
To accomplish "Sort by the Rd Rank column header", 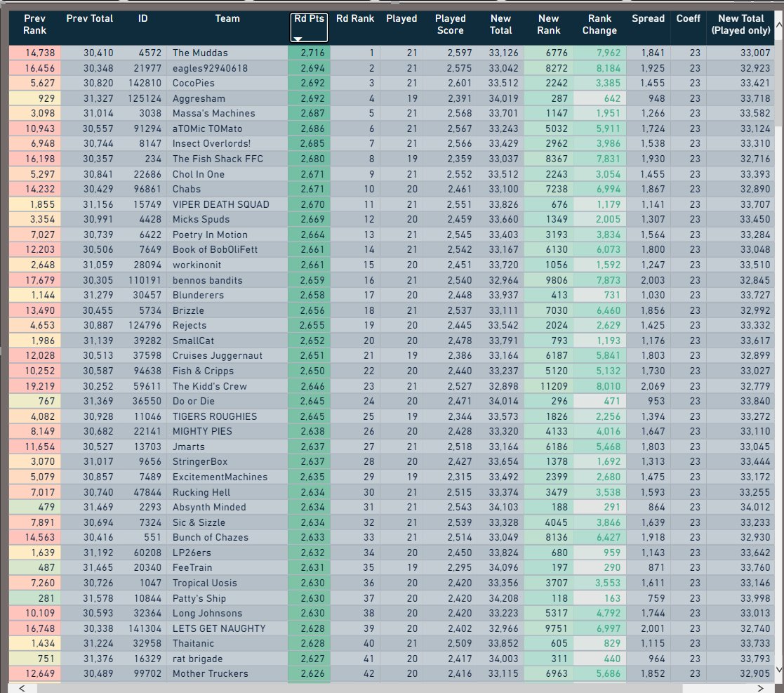I will [354, 19].
